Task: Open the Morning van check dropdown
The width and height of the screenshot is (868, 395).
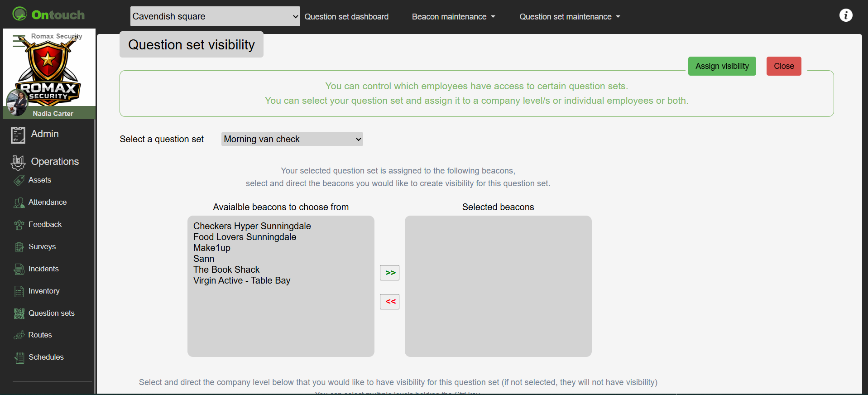Action: (292, 139)
